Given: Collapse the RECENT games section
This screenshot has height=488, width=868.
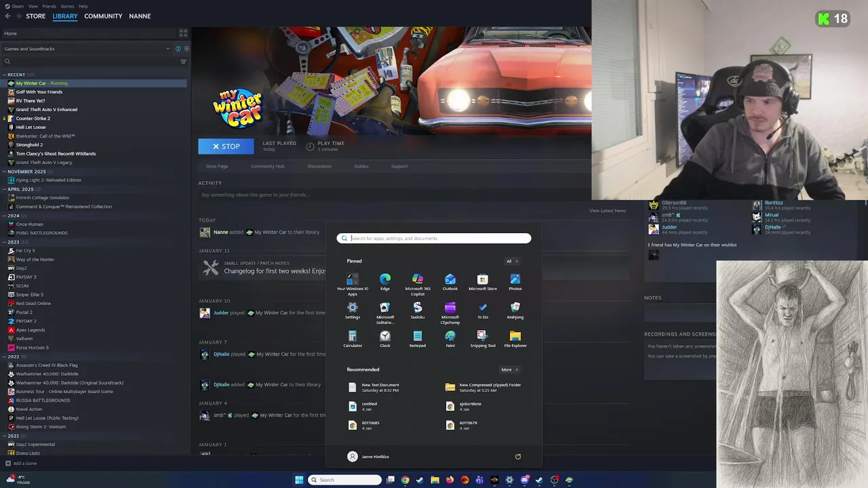Looking at the screenshot, I should pyautogui.click(x=4, y=75).
